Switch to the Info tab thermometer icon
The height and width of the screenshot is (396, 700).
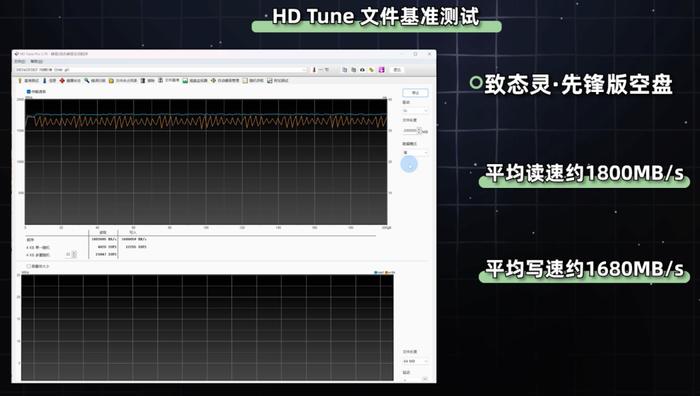(49, 81)
